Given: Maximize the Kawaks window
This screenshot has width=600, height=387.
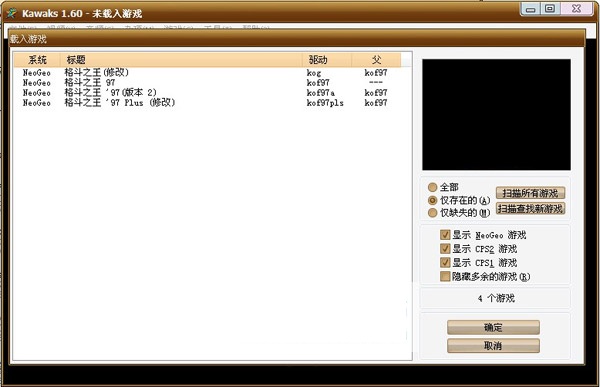Looking at the screenshot, I should point(550,9).
